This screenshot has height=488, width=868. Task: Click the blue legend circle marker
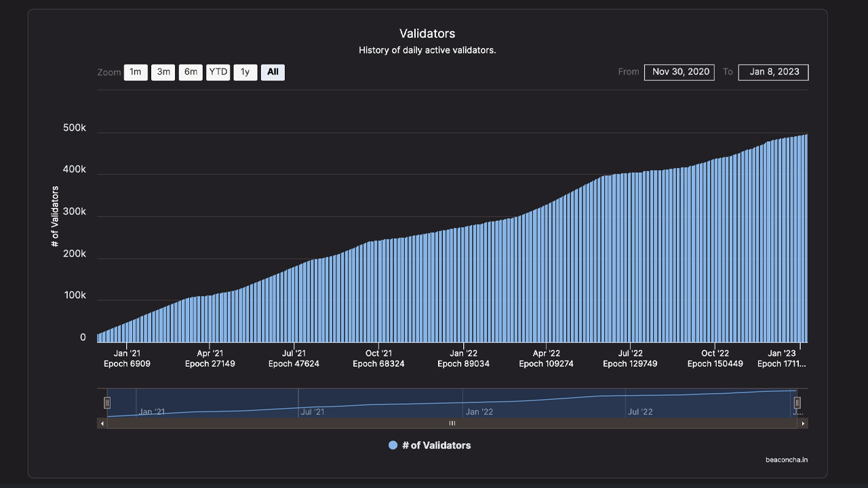click(x=393, y=445)
